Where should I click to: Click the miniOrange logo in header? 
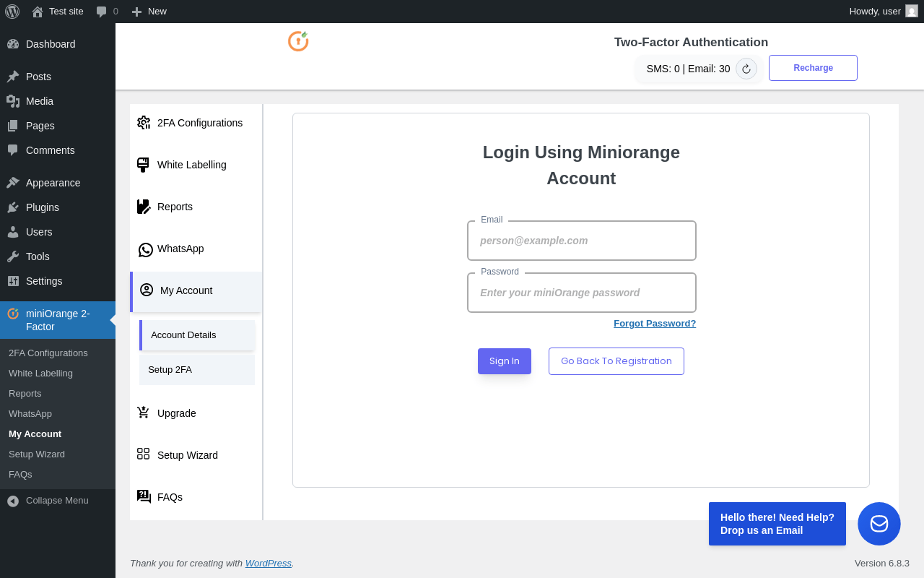pyautogui.click(x=298, y=41)
